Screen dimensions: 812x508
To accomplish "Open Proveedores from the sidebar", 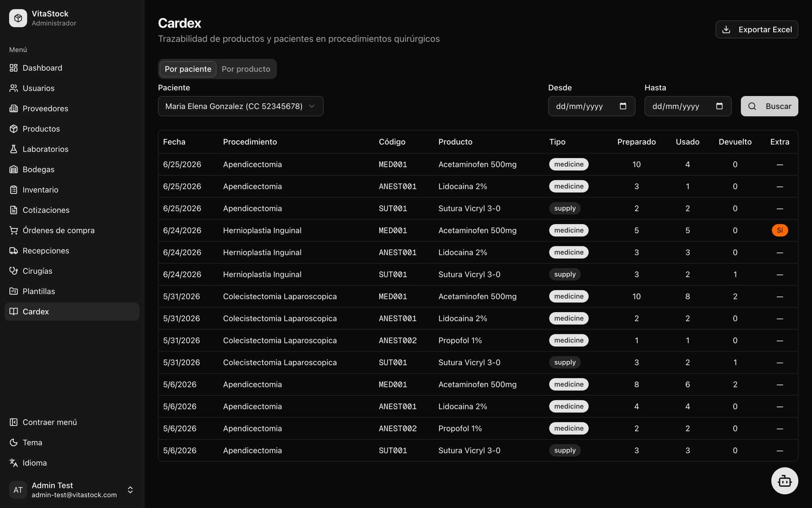I will (x=72, y=109).
